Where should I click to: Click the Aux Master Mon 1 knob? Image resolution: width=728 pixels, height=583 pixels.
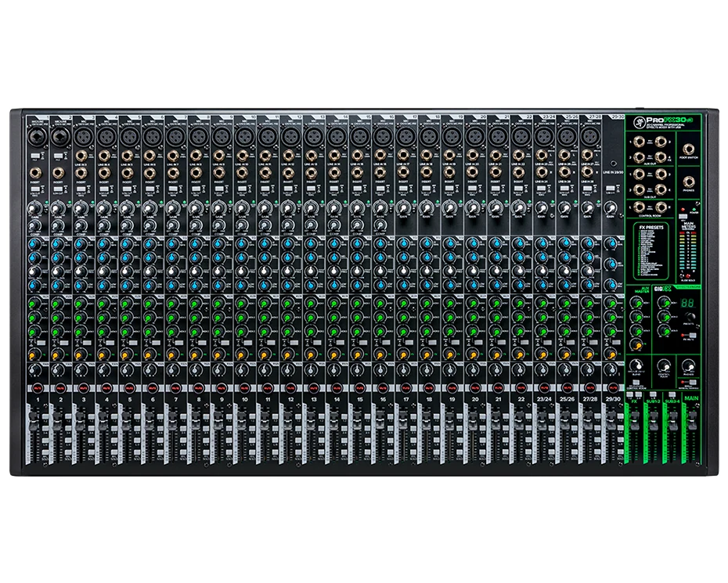coord(635,304)
